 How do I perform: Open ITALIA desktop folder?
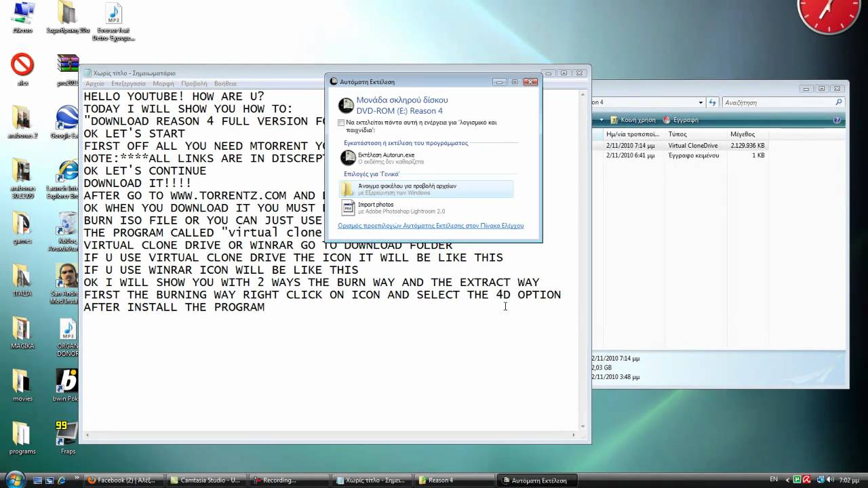(x=22, y=281)
